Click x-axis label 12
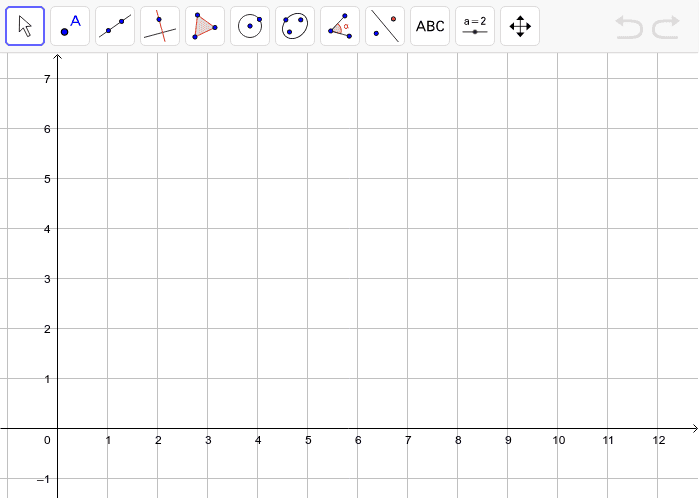Screen dimensions: 700x500 659,440
